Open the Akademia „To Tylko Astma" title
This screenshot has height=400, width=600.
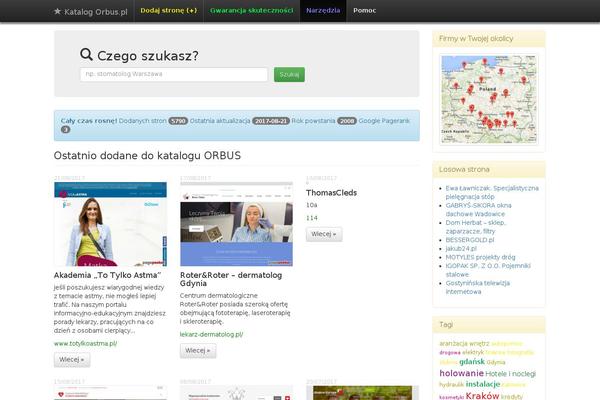(x=107, y=275)
